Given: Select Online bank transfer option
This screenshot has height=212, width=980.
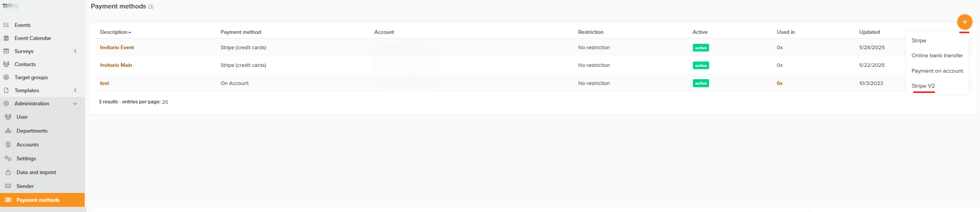Looking at the screenshot, I should (x=937, y=55).
